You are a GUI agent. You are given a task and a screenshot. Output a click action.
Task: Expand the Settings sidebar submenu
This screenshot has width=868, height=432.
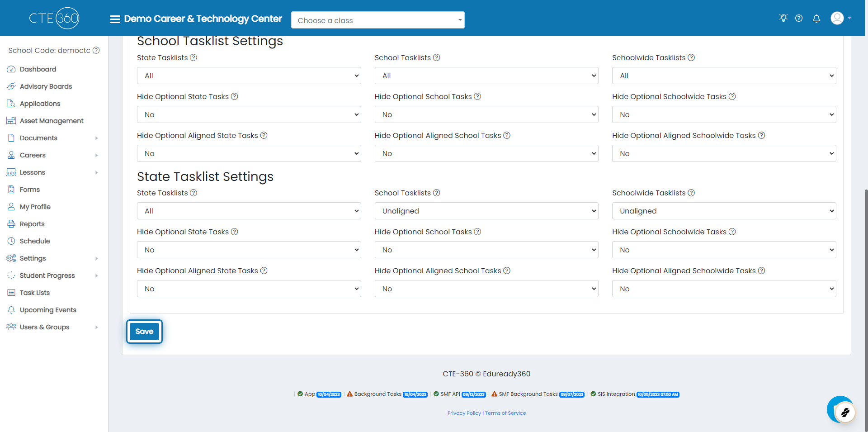tap(53, 258)
